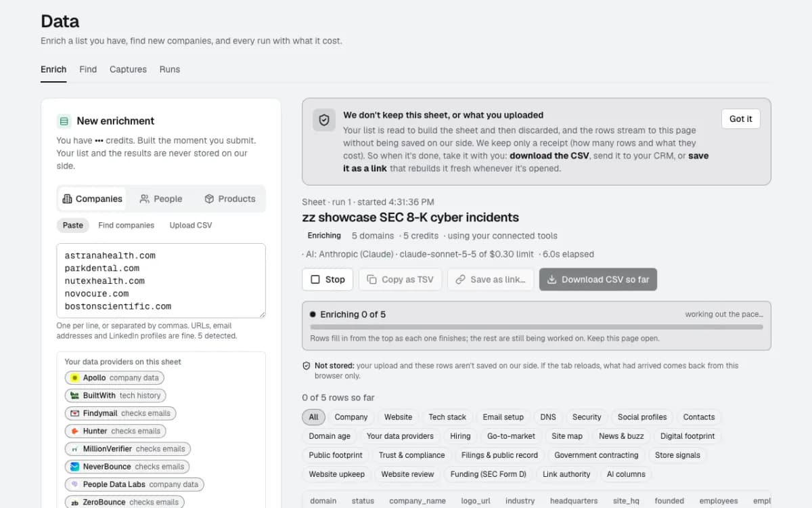Stop the running enrichment
The width and height of the screenshot is (812, 508).
(x=328, y=279)
